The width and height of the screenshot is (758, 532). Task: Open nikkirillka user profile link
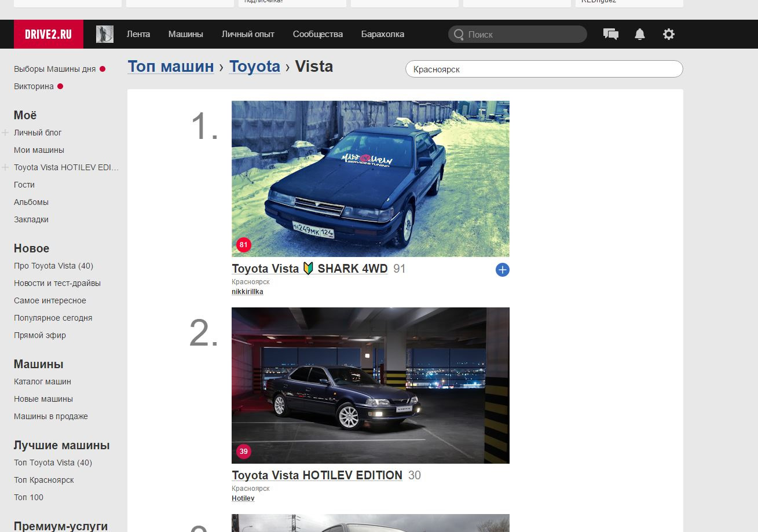(x=247, y=292)
